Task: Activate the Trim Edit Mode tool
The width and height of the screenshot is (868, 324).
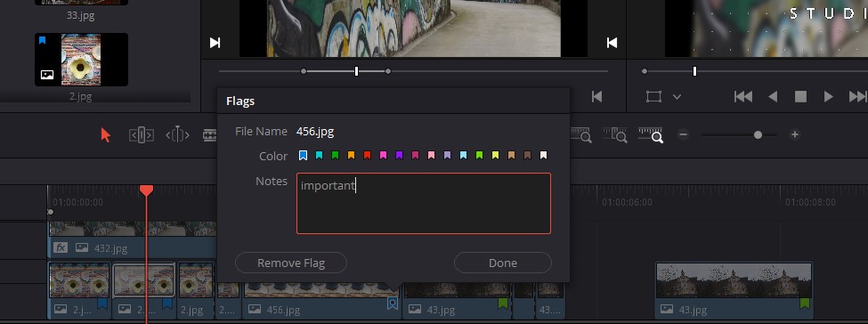Action: point(142,134)
